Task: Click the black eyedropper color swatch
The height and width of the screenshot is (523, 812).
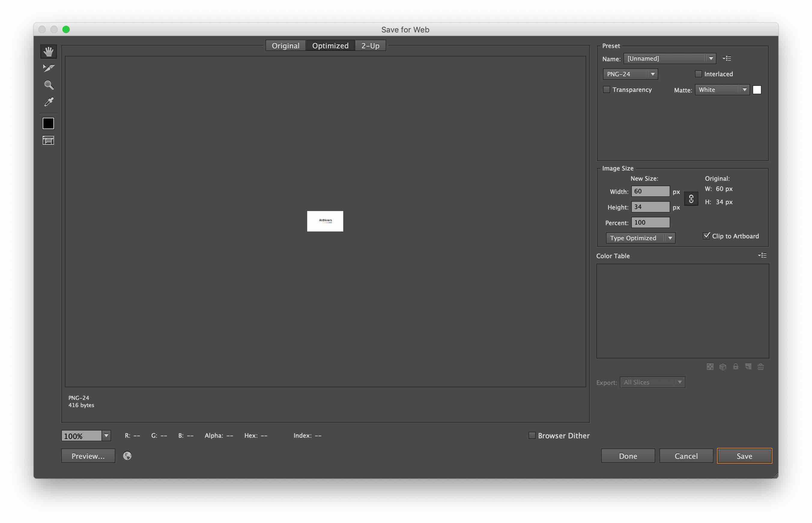Action: 48,123
